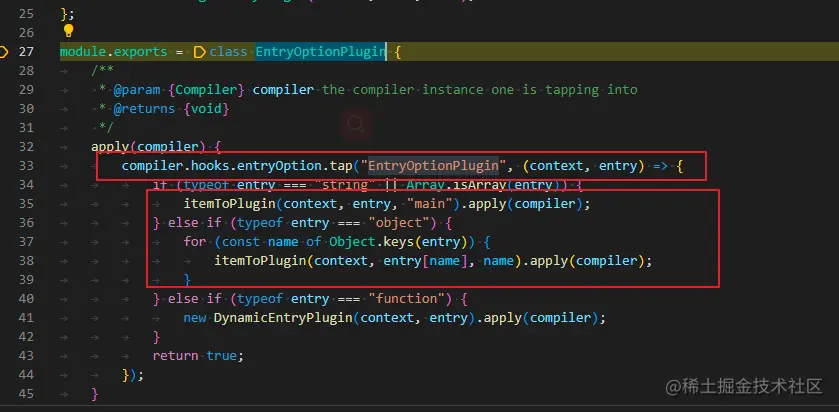The width and height of the screenshot is (839, 412).
Task: Click the inline breakpoint marker before 'class'
Action: tap(200, 52)
